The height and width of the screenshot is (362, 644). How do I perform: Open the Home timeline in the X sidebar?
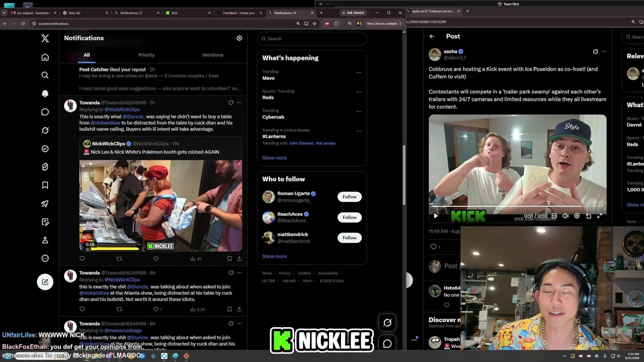45,57
